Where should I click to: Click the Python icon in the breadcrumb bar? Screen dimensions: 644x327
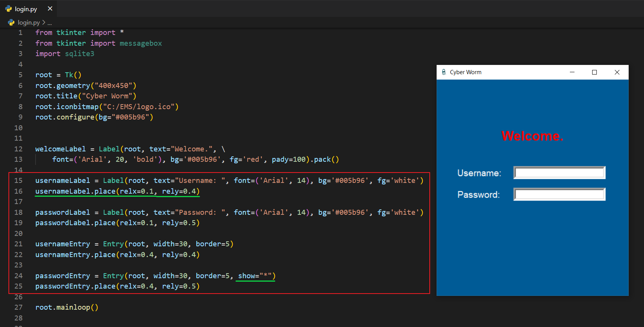point(11,23)
